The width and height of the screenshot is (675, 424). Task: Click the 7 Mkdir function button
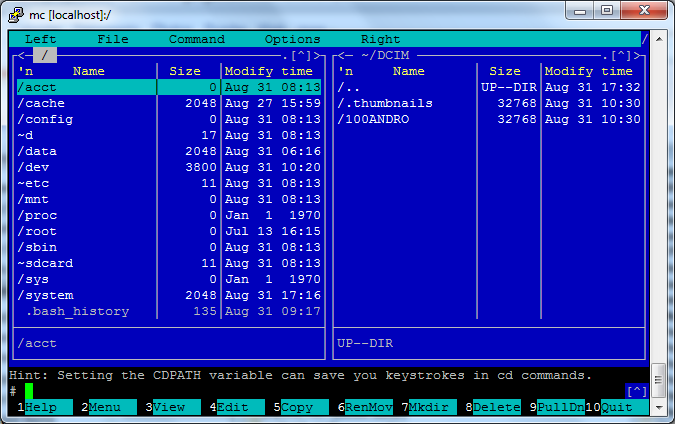[x=429, y=407]
